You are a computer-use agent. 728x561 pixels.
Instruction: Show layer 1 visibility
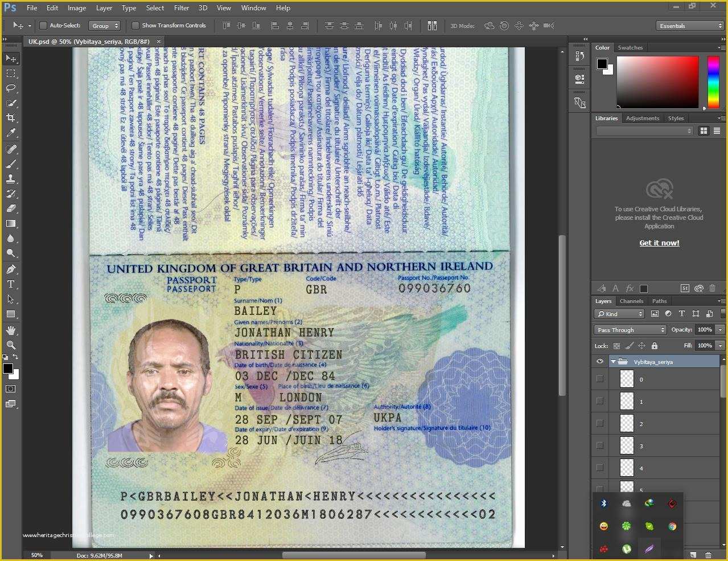600,401
